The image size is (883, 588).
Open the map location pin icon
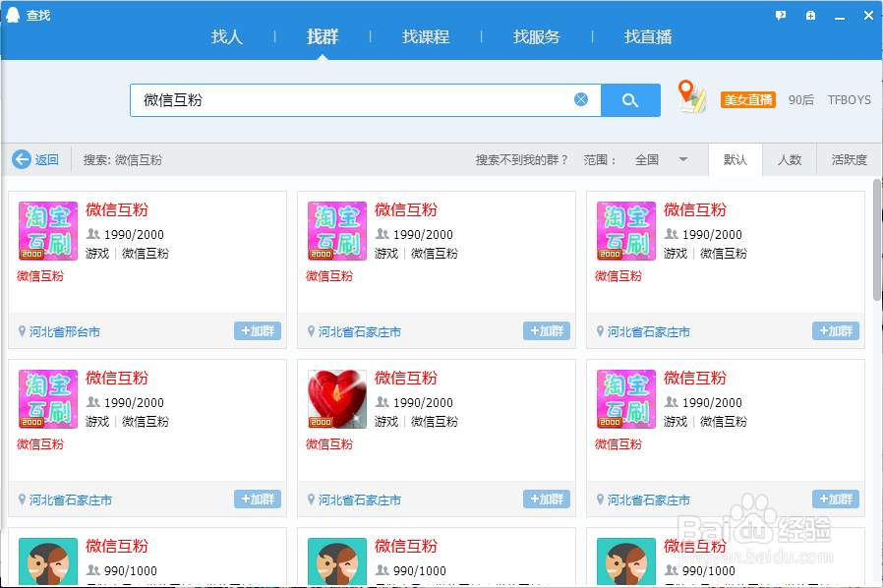click(x=691, y=96)
